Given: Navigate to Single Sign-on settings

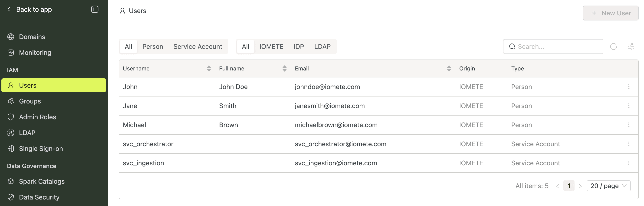Looking at the screenshot, I should click(41, 149).
